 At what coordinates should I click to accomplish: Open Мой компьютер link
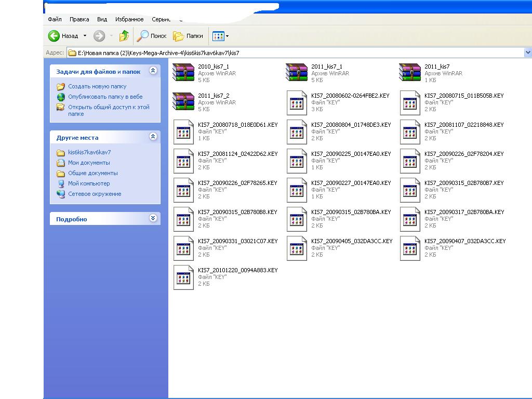89,183
